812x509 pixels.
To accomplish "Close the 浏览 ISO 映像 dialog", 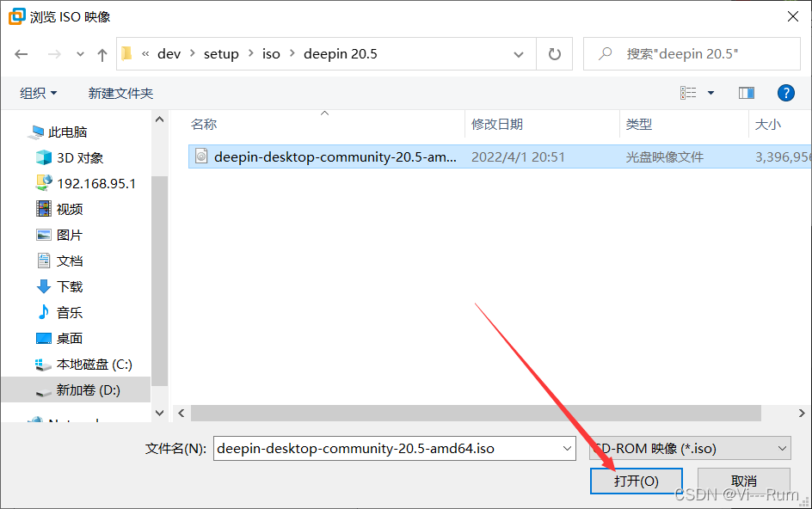I will pyautogui.click(x=793, y=16).
